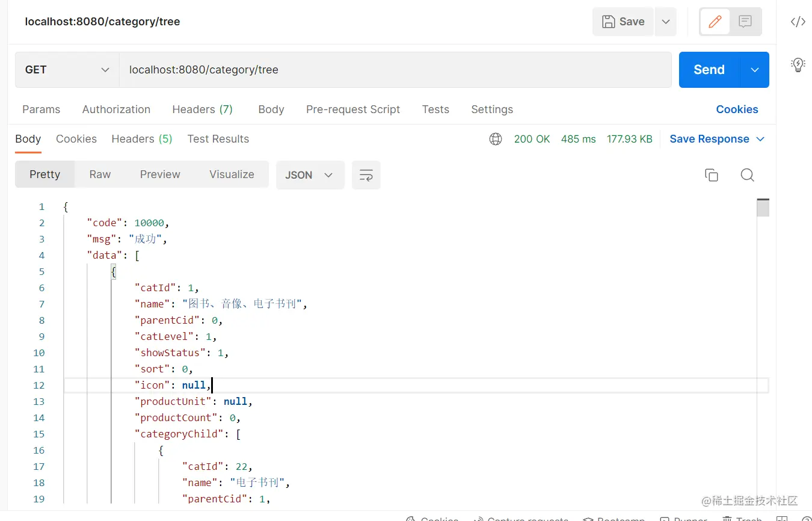Select the Visualize view mode

tap(232, 174)
